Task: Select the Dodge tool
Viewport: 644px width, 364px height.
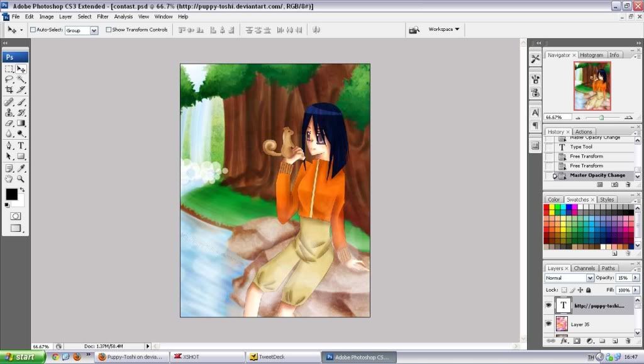Action: [21, 134]
